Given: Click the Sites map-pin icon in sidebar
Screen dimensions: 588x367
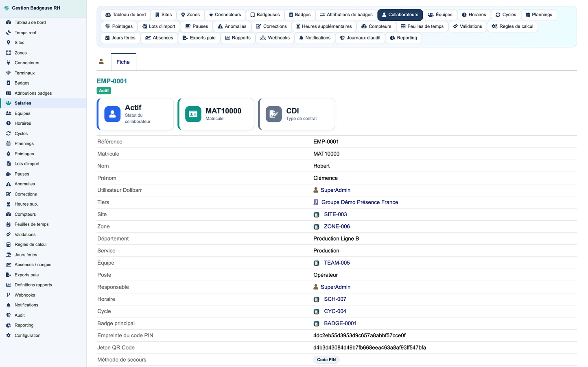Looking at the screenshot, I should tap(8, 43).
